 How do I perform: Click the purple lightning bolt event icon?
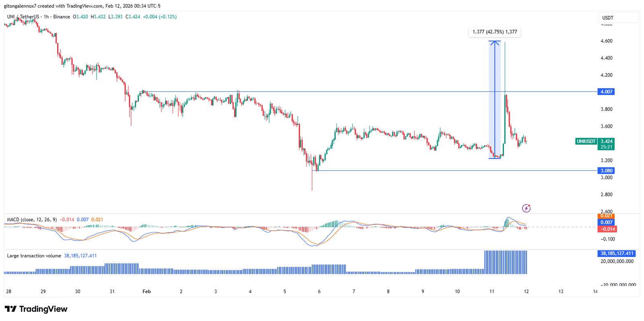pyautogui.click(x=526, y=208)
